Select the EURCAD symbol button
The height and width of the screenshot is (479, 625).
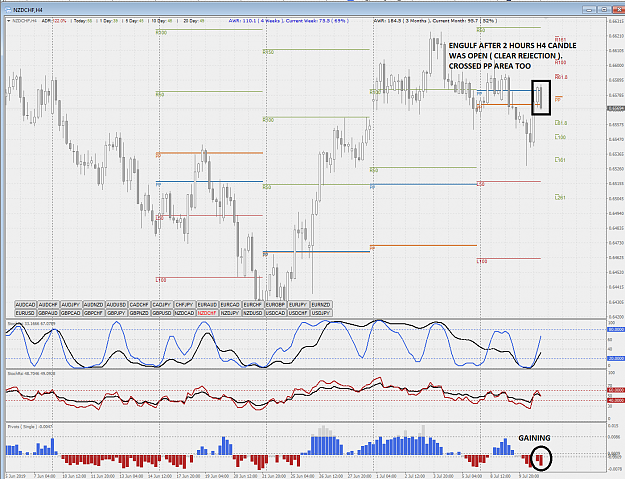(230, 304)
